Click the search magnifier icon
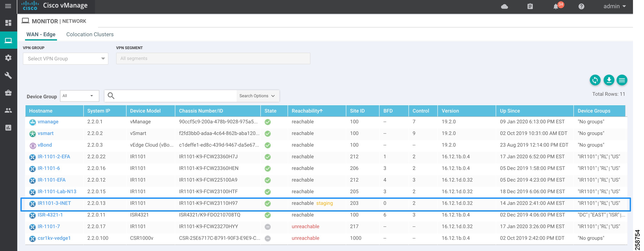The image size is (644, 251). 111,96
